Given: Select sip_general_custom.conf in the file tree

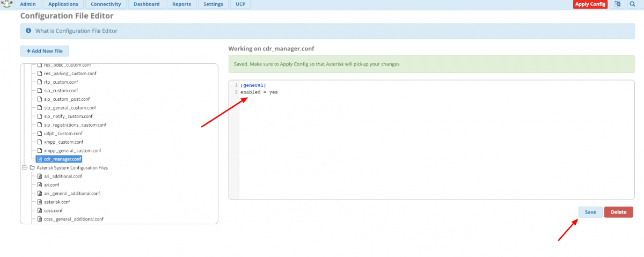Looking at the screenshot, I should coord(70,108).
